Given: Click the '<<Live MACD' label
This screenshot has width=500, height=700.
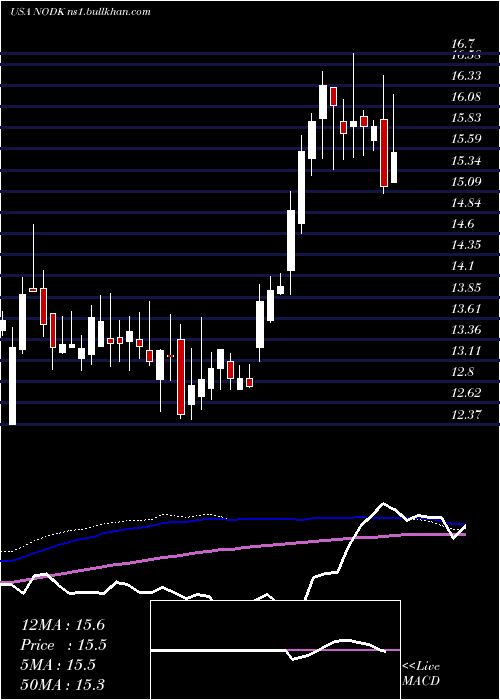Looking at the screenshot, I should 421,673.
